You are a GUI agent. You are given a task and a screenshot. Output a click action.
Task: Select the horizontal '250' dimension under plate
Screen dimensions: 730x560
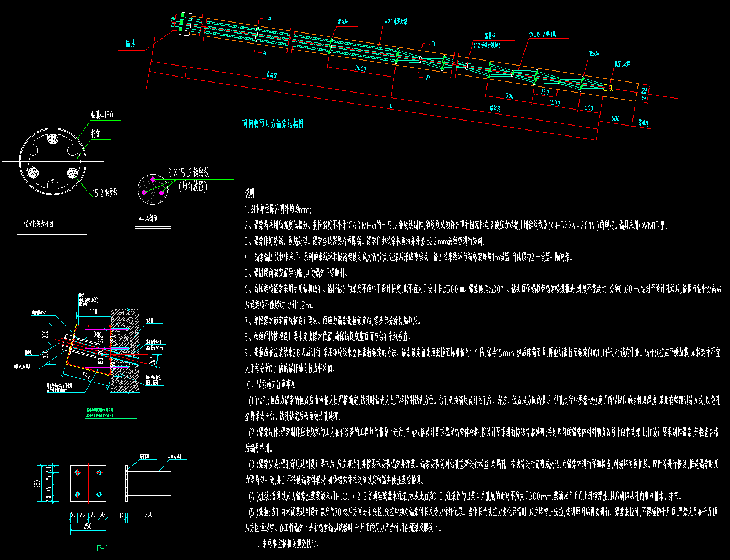click(x=88, y=526)
